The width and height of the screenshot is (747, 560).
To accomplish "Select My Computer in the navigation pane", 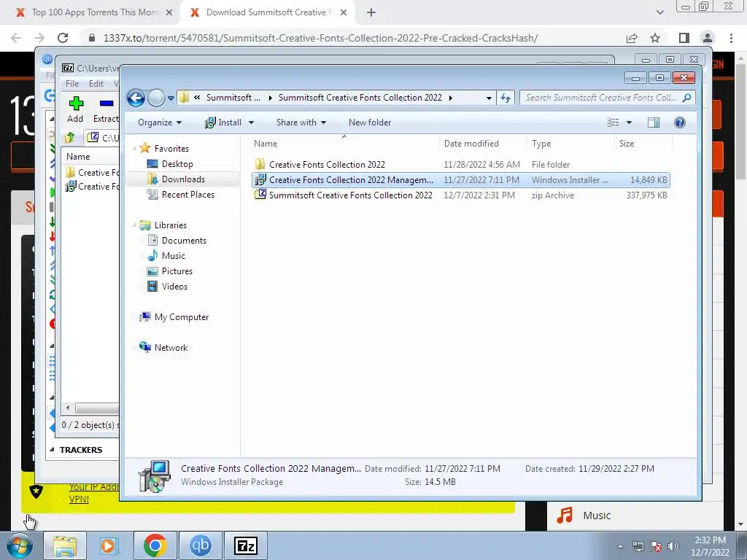I will [x=181, y=317].
